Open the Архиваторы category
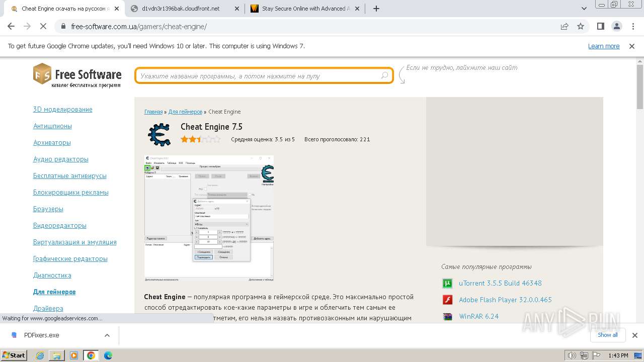The width and height of the screenshot is (644, 362). point(52,142)
